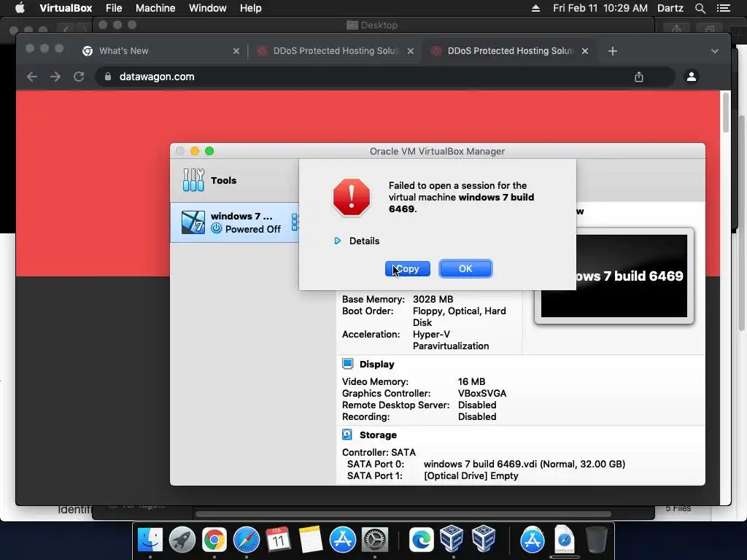
Task: Click the 16 MB video memory value
Action: coord(472,381)
